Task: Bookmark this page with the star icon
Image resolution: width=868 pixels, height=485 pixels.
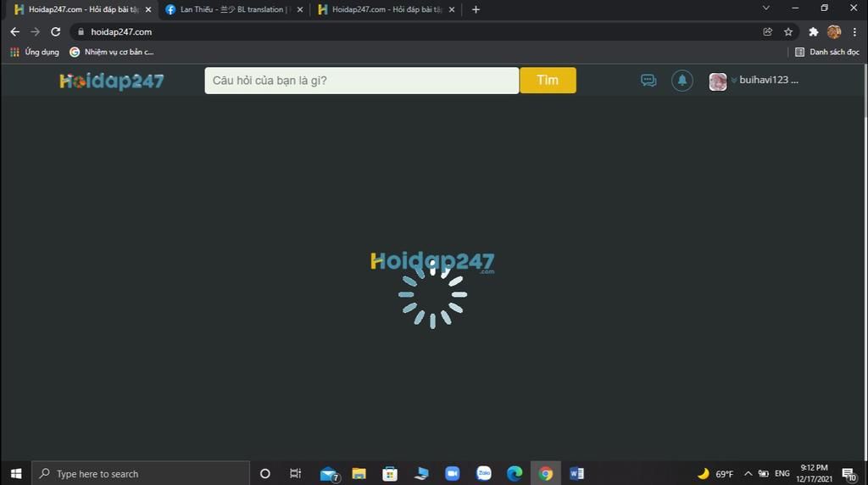Action: coord(788,31)
